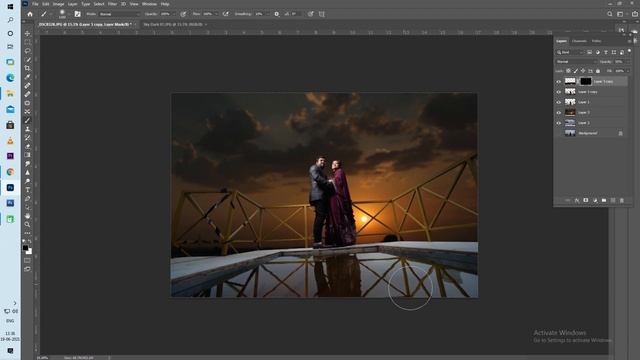Delete layer using trash icon
The height and width of the screenshot is (360, 640).
tap(622, 200)
